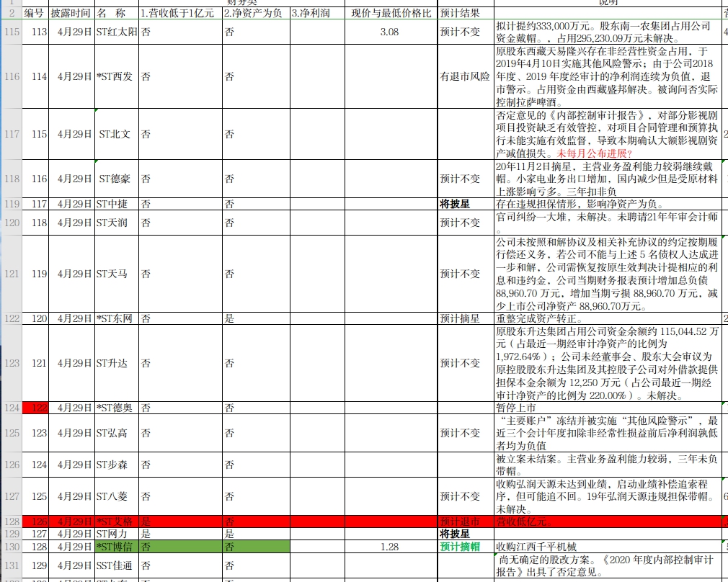This screenshot has width=728, height=582.
Task: Select row header 121
Action: point(11,274)
